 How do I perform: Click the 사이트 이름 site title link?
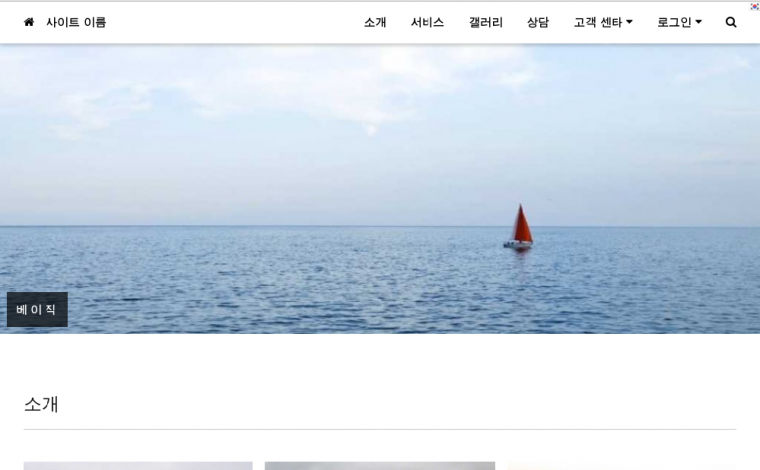click(x=76, y=22)
